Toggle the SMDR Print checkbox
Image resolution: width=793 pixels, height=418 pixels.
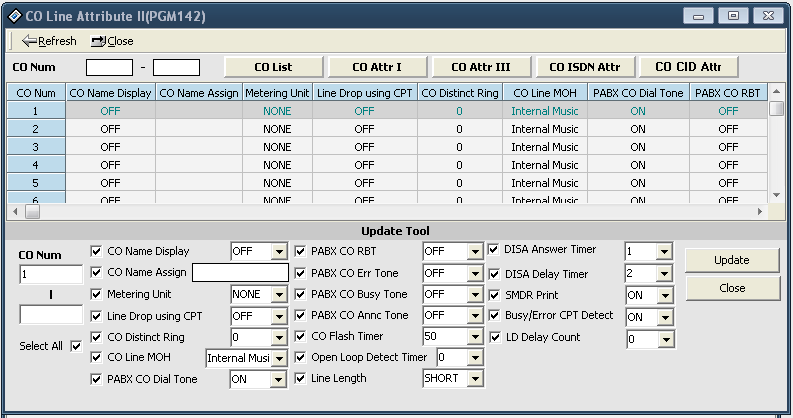495,295
